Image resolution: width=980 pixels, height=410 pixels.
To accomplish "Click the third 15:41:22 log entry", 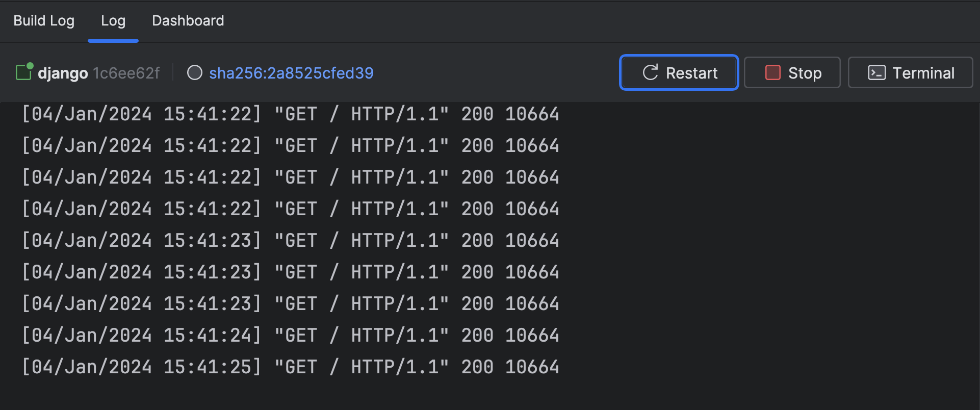I will pyautogui.click(x=290, y=177).
